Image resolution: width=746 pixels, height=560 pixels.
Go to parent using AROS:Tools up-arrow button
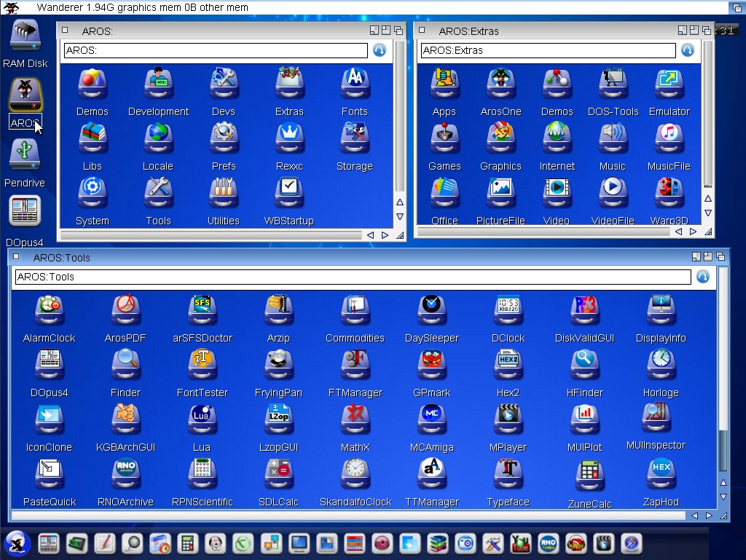point(702,277)
